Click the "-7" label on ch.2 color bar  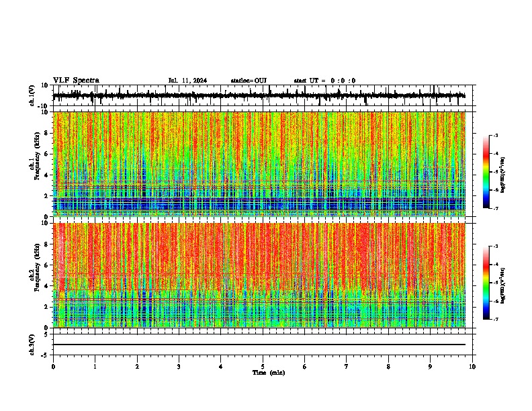[495, 319]
